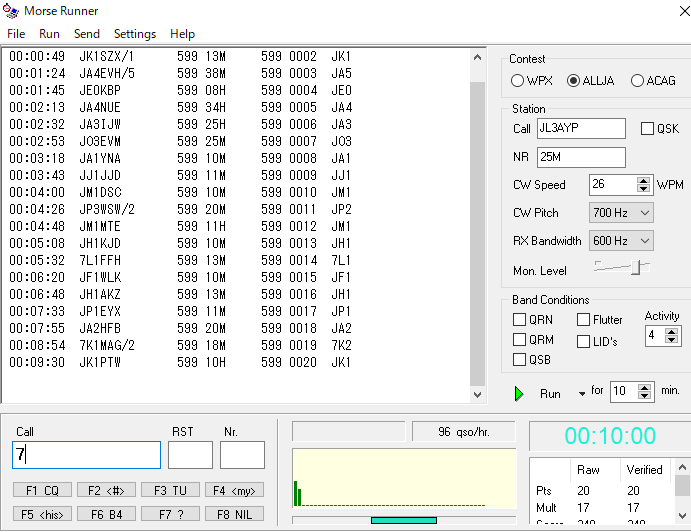Screen dimensions: 691x532
Task: Click the F3 TU button
Action: tap(170, 490)
